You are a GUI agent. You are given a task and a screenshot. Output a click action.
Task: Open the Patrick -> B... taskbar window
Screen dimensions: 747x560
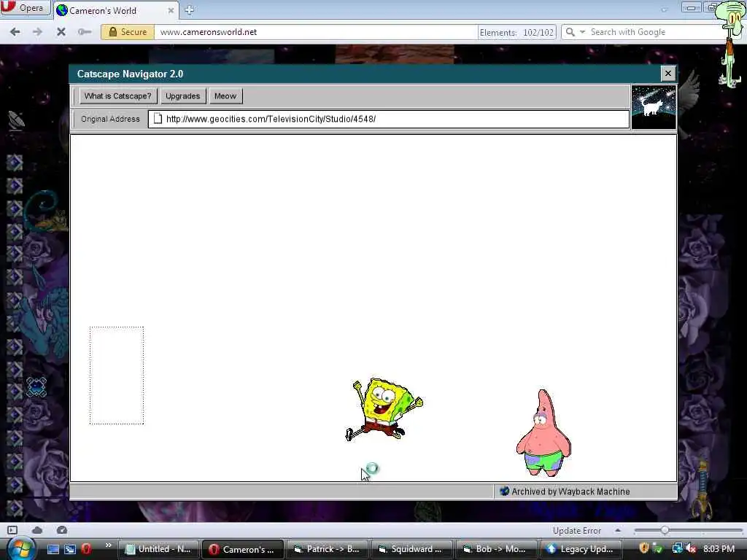328,549
